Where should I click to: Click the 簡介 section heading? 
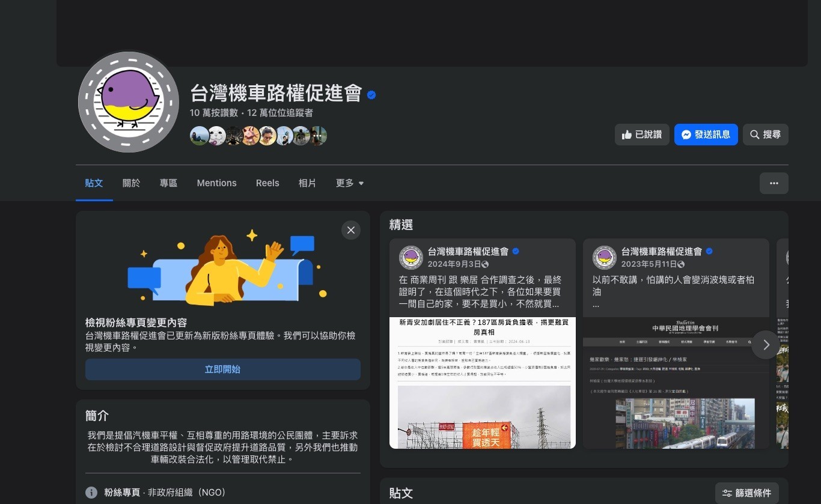(97, 416)
